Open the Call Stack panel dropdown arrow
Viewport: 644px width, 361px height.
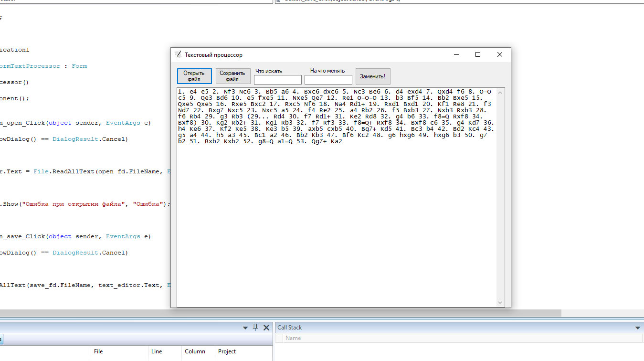click(637, 328)
